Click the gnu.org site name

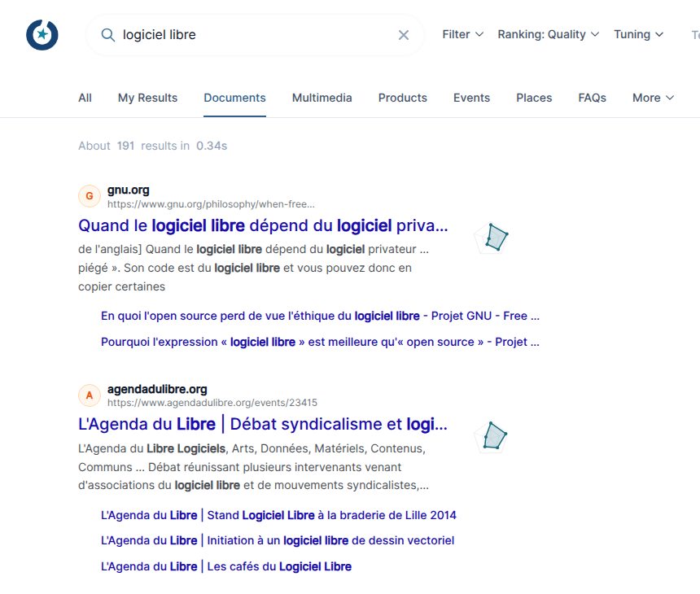(x=128, y=190)
